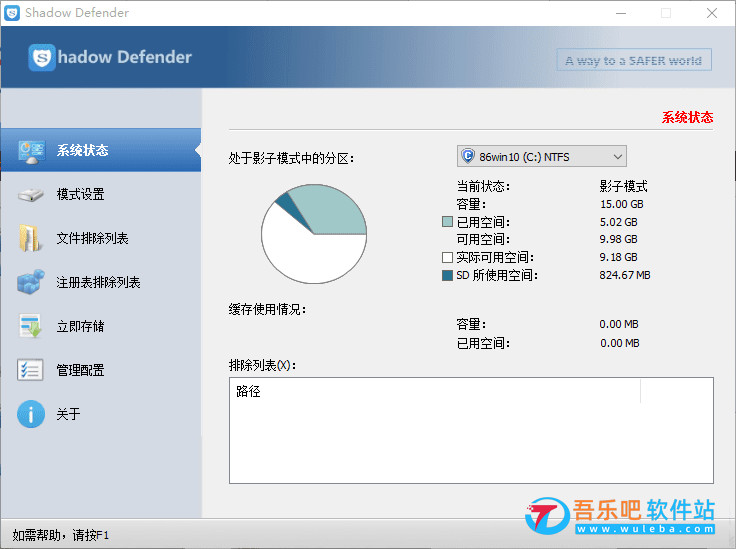Screen dimensions: 736x549
Task: Click the 当前状态 label
Action: pyautogui.click(x=483, y=186)
